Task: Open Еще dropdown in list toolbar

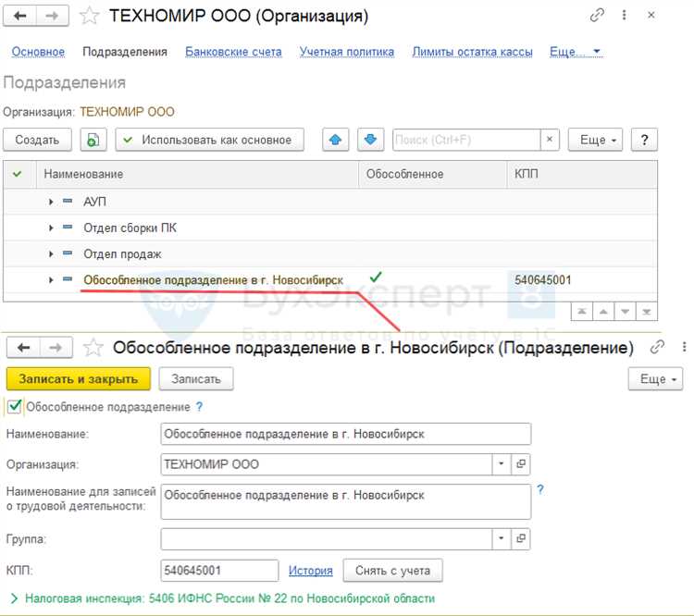Action: 595,140
